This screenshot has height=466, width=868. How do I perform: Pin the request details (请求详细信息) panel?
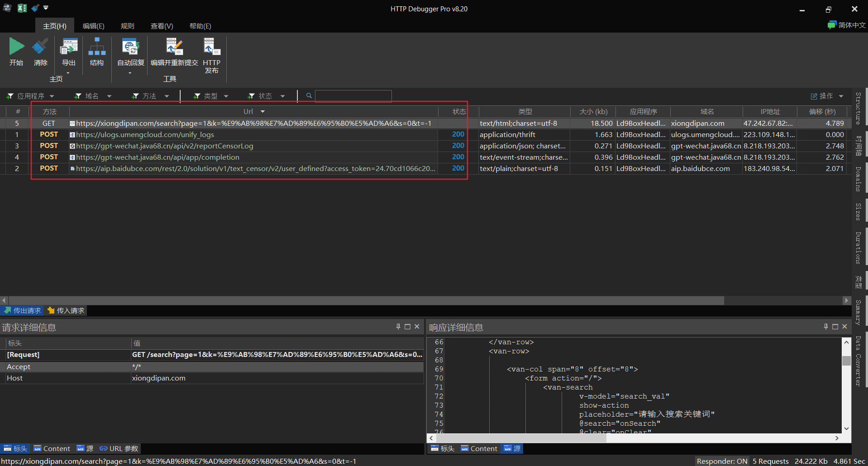[x=398, y=326]
